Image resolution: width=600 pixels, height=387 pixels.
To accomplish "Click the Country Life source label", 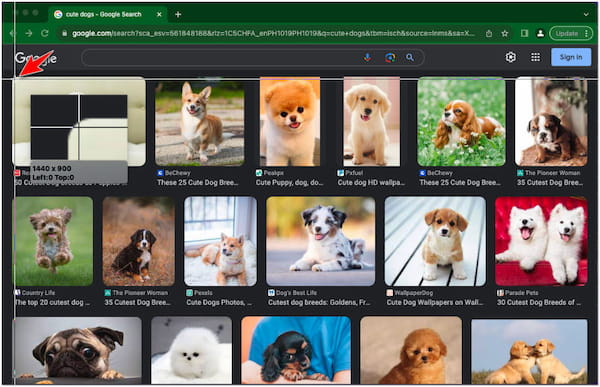I will [38, 293].
